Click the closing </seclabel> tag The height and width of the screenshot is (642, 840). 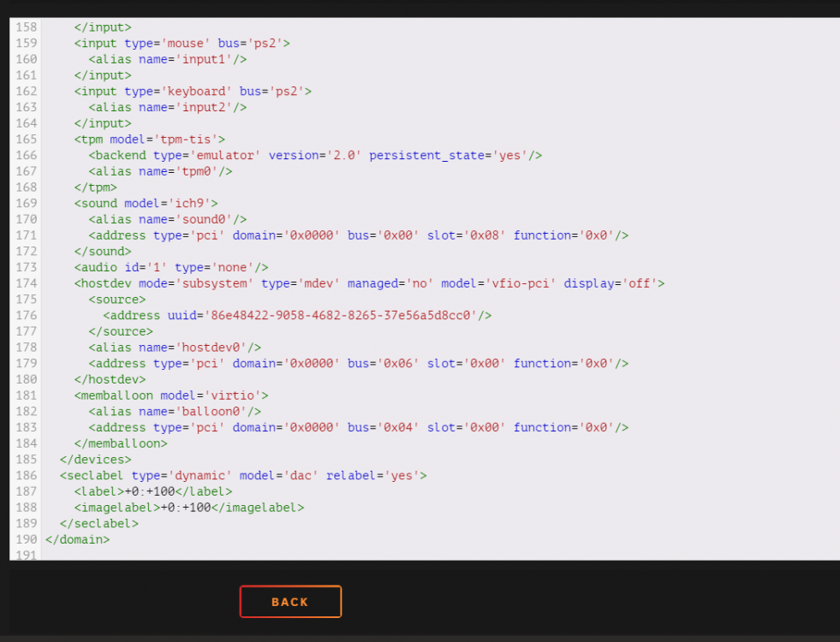click(99, 524)
